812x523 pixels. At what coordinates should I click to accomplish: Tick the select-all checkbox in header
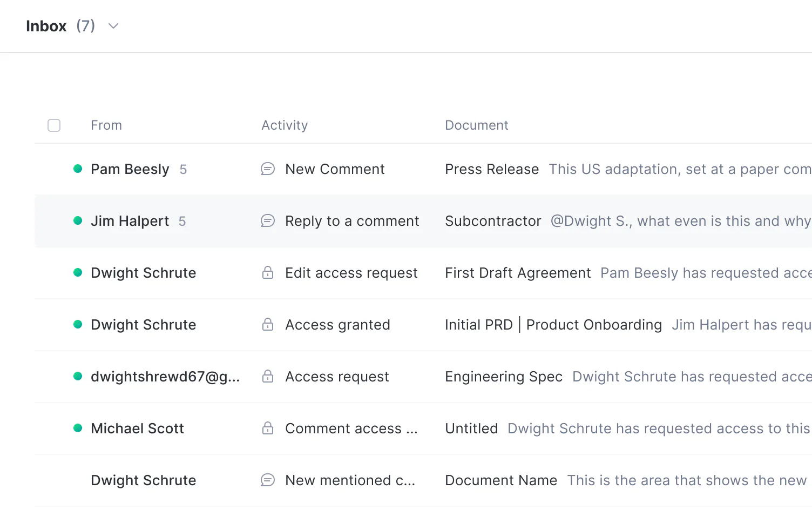click(x=54, y=125)
